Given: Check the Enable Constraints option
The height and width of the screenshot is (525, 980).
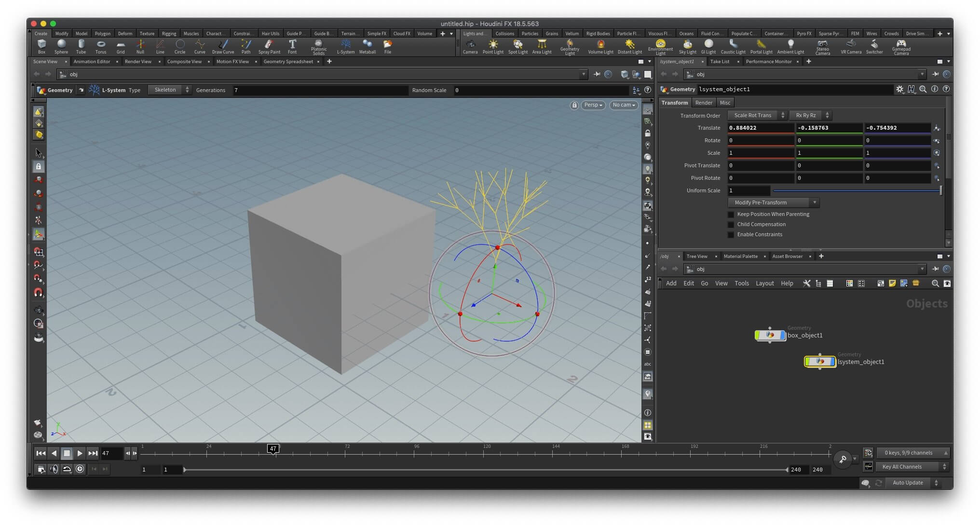Looking at the screenshot, I should click(731, 235).
